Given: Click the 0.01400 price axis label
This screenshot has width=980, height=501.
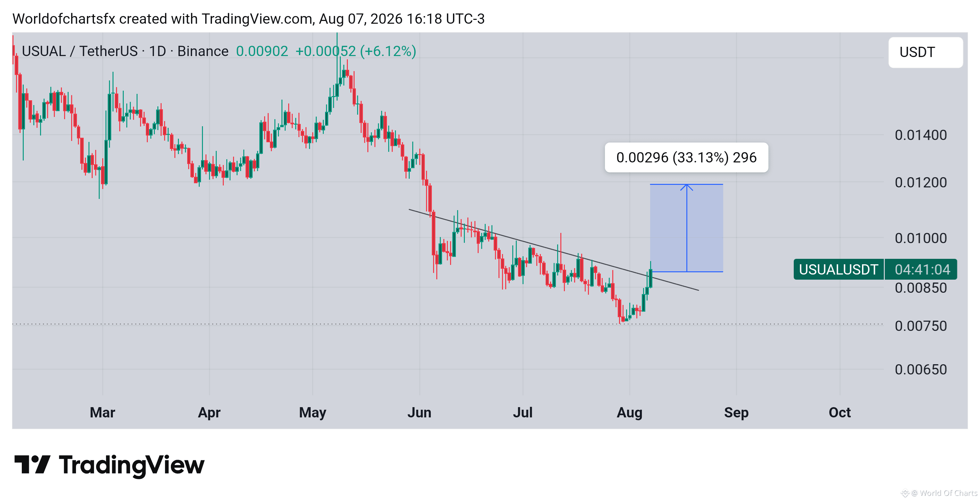Looking at the screenshot, I should pyautogui.click(x=921, y=135).
